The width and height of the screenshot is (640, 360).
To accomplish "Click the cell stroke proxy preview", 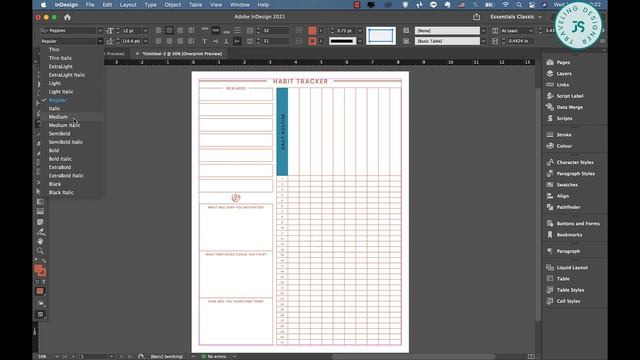I will pos(380,36).
